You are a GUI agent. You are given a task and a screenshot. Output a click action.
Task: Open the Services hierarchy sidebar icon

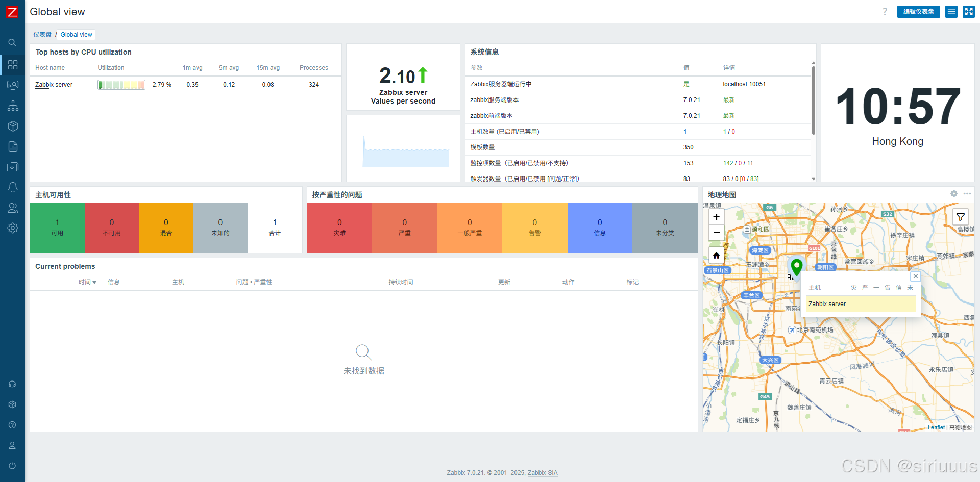13,106
